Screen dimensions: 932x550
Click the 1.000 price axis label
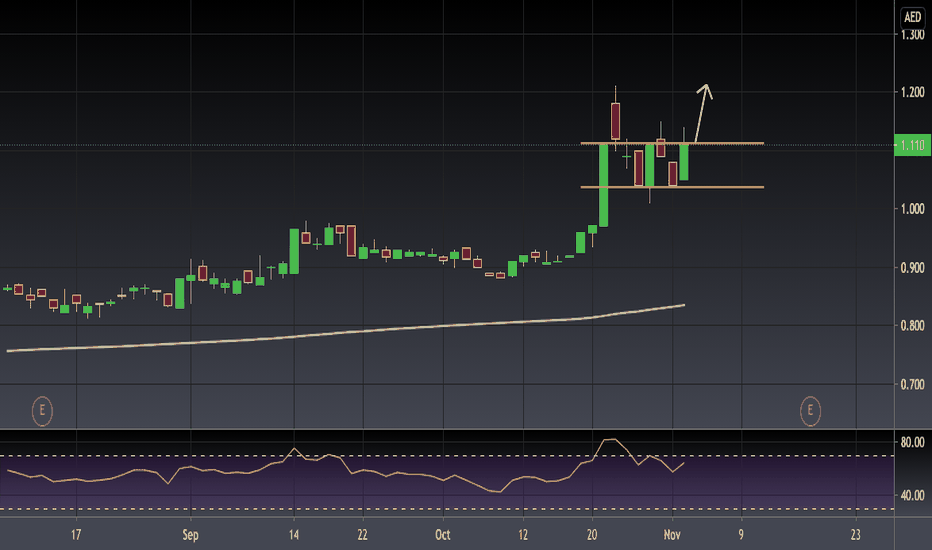coord(912,209)
